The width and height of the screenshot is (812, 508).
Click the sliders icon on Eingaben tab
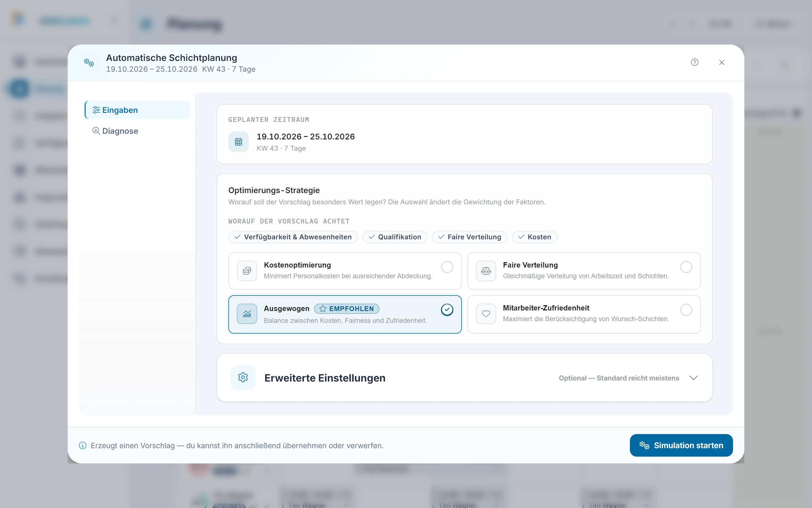(96, 110)
